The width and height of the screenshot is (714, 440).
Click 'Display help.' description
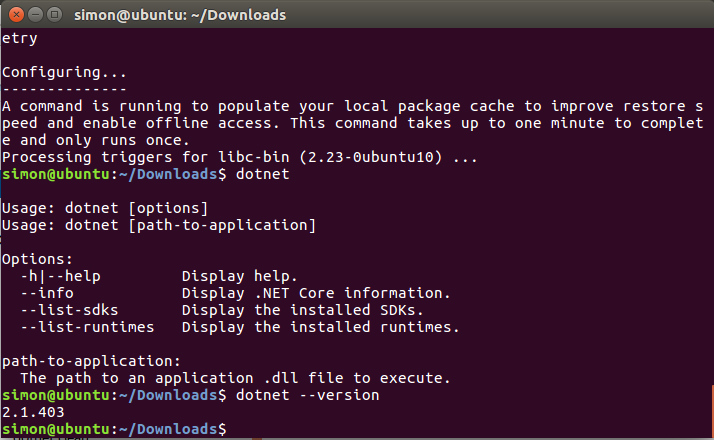coord(240,276)
